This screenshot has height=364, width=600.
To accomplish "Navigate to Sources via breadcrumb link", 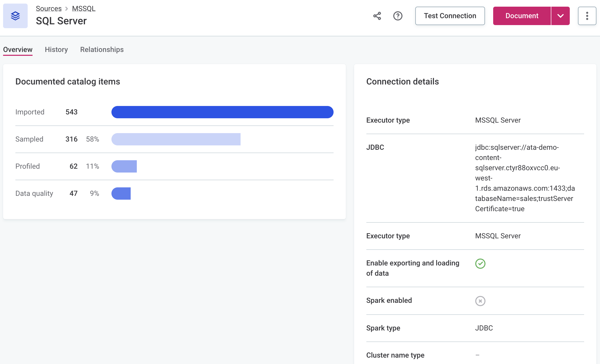I will tap(49, 8).
